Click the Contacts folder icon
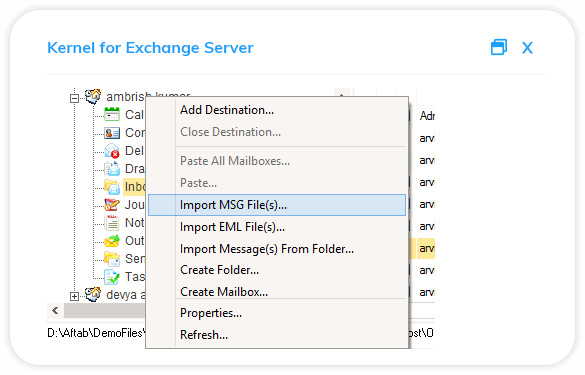 tap(112, 132)
